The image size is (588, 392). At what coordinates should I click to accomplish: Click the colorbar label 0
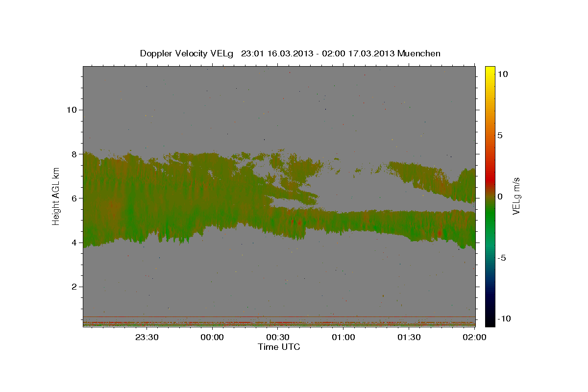500,196
